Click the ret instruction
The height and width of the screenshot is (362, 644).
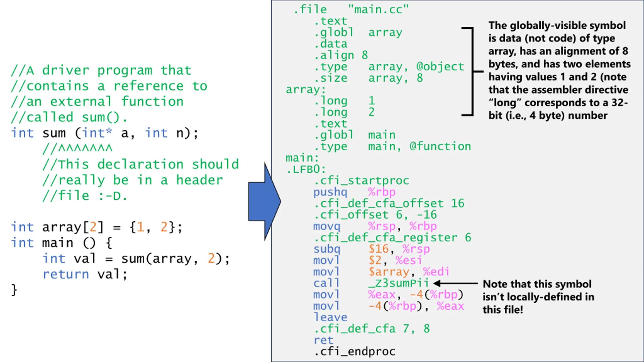click(324, 340)
